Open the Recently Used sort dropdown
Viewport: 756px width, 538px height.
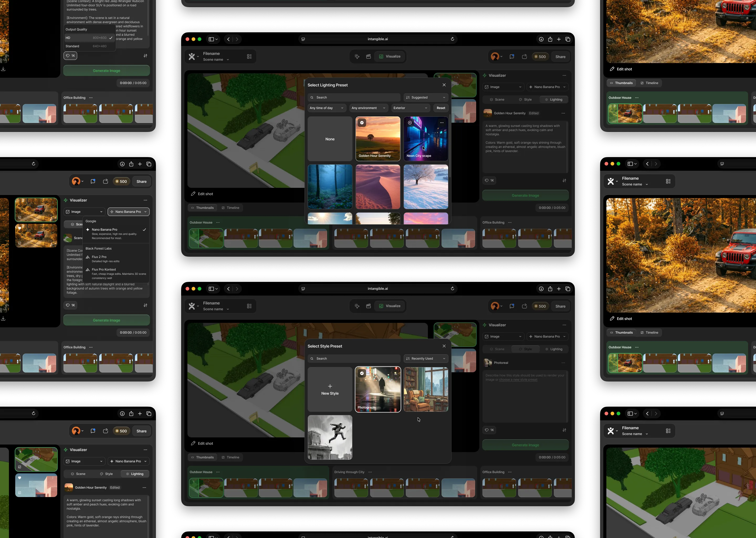426,358
